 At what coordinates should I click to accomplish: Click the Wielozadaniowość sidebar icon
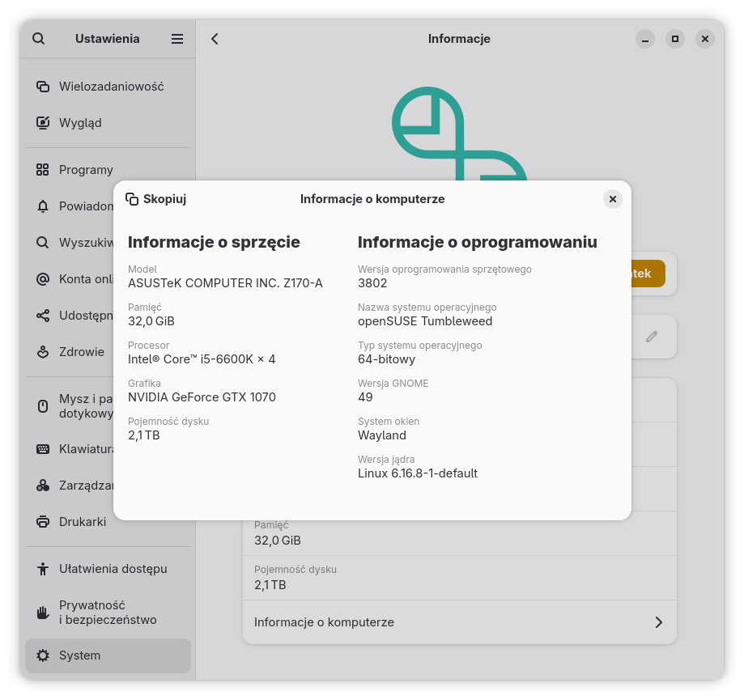click(43, 87)
